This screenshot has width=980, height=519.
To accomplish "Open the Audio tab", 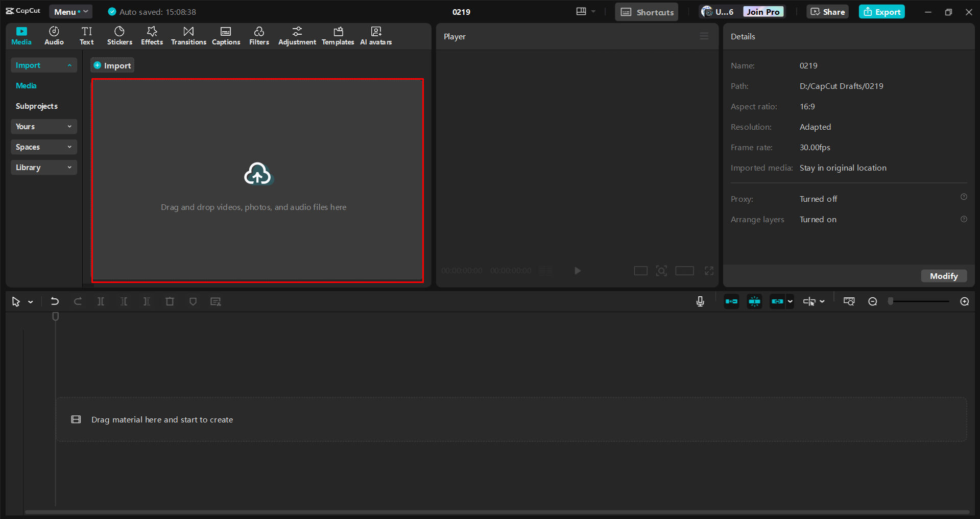I will (x=54, y=36).
